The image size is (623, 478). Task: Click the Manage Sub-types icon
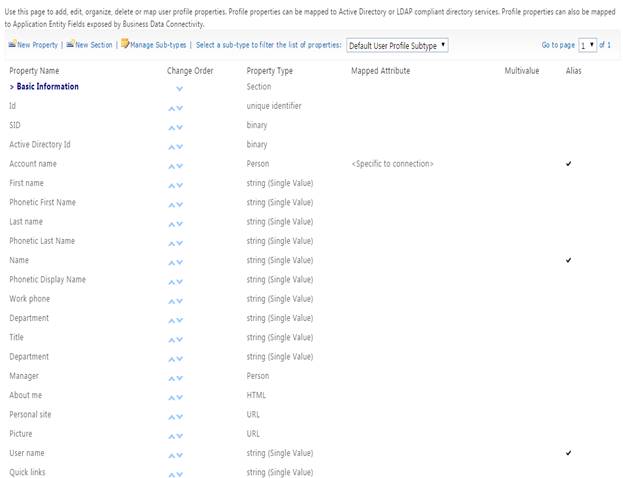[x=124, y=45]
